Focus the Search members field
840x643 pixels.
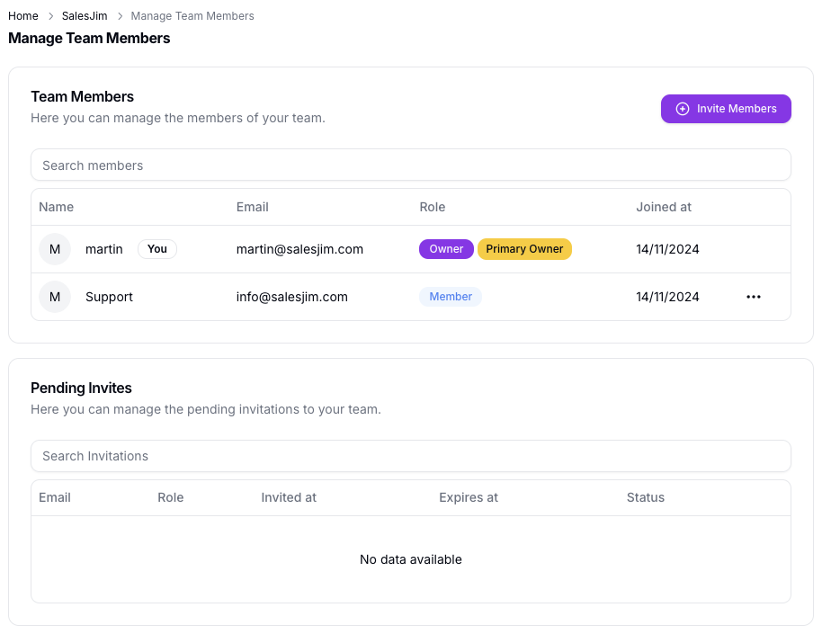pos(410,165)
